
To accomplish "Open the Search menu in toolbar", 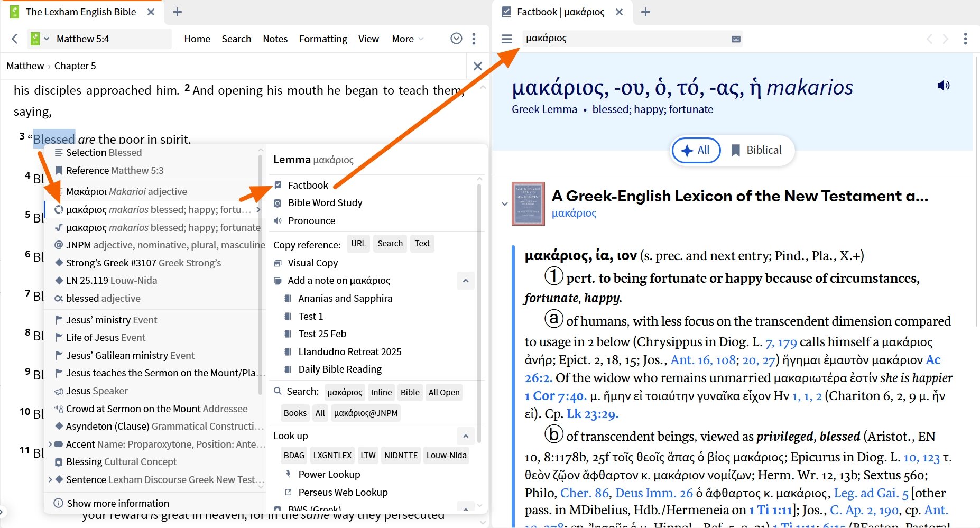I will coord(236,39).
